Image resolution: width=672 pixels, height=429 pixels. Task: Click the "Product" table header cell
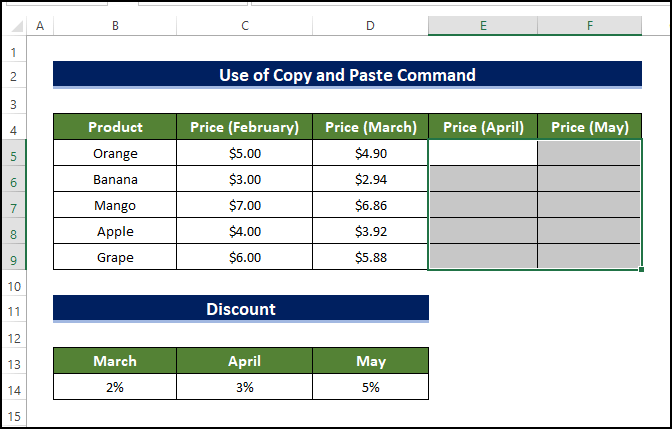point(115,127)
